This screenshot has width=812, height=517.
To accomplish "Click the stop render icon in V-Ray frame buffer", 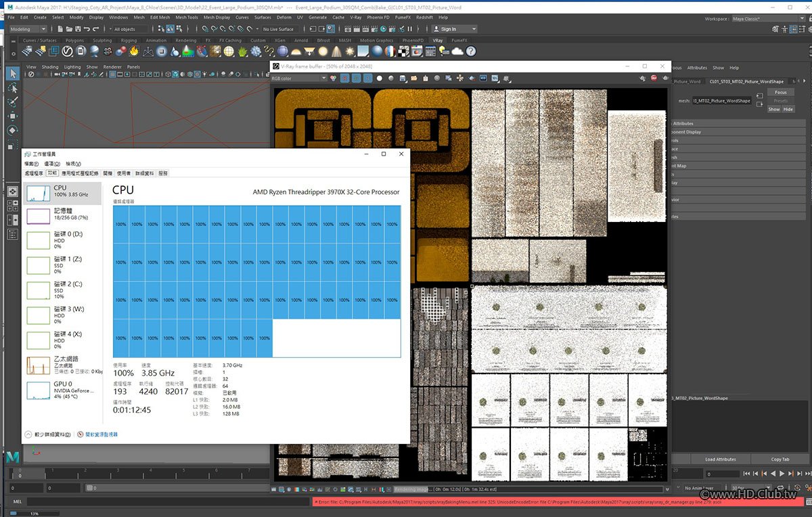I will [654, 78].
